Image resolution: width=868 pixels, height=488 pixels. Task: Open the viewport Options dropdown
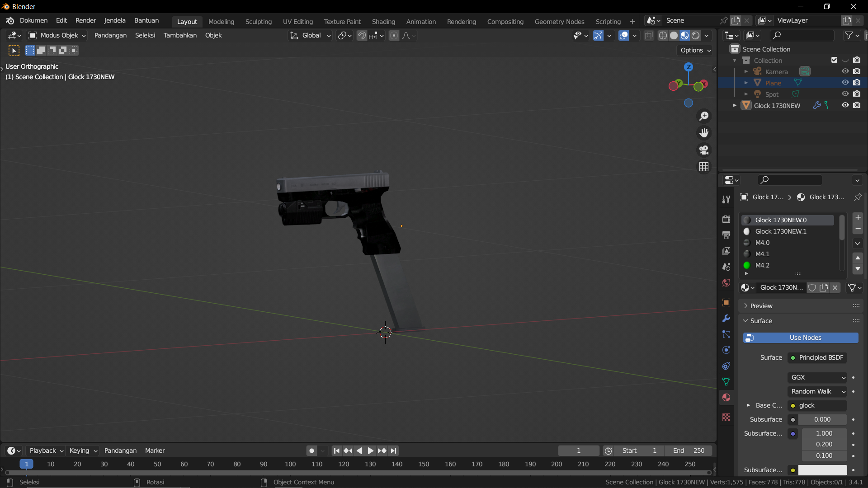pos(695,50)
